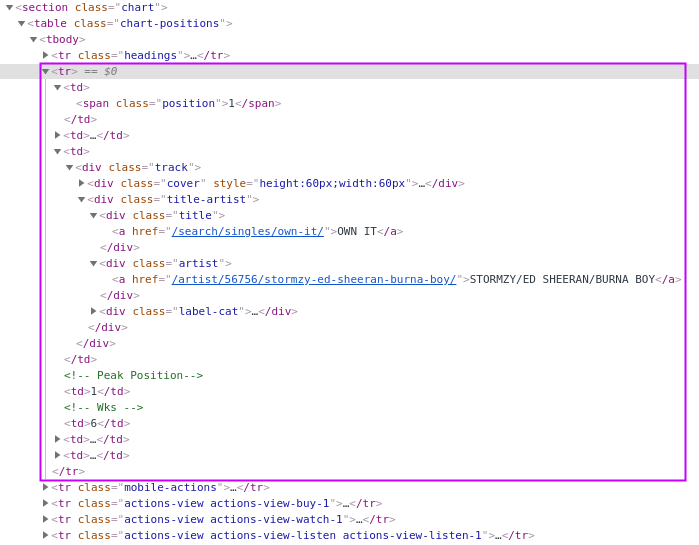Collapse the section class chart node
This screenshot has width=699, height=545.
tap(9, 8)
